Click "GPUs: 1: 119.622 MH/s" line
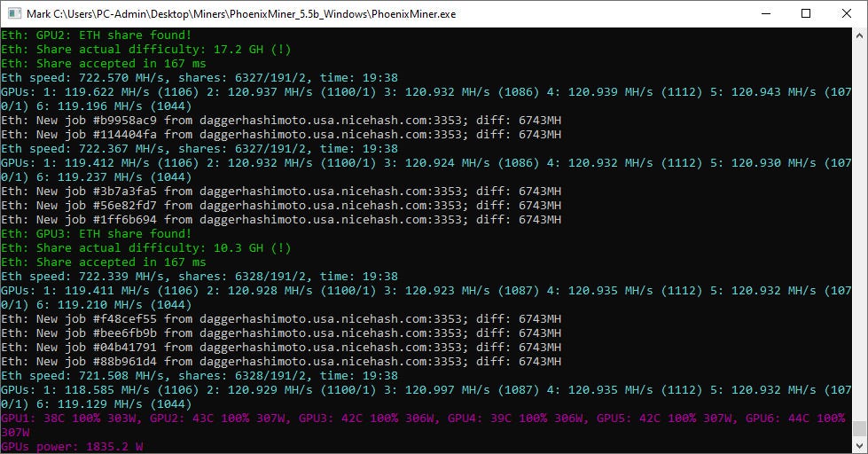This screenshot has height=454, width=868. click(426, 92)
